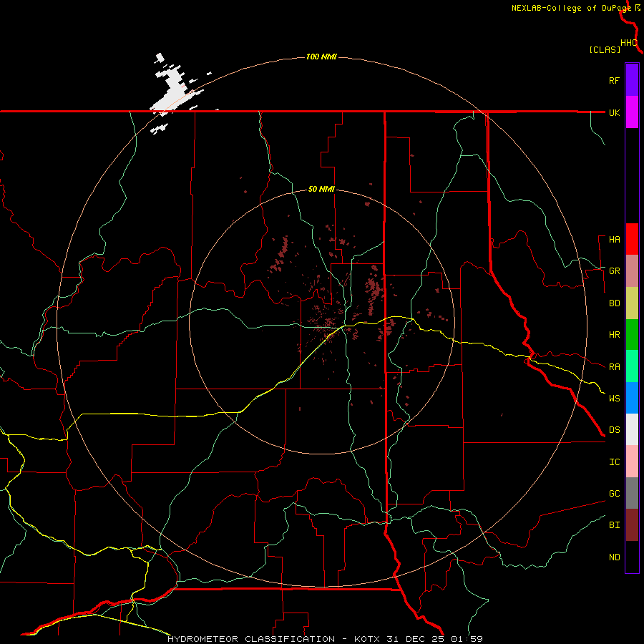Image resolution: width=644 pixels, height=644 pixels.
Task: Click the GC legend label
Action: click(x=614, y=494)
